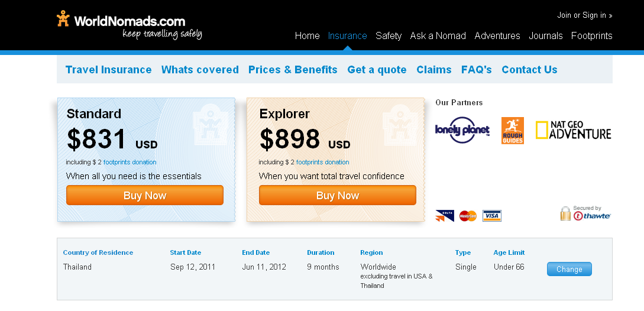Open the Contact Us tab
The width and height of the screenshot is (644, 311).
point(529,70)
